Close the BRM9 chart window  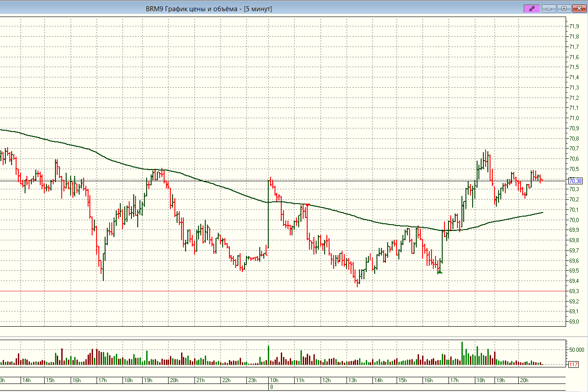click(580, 9)
